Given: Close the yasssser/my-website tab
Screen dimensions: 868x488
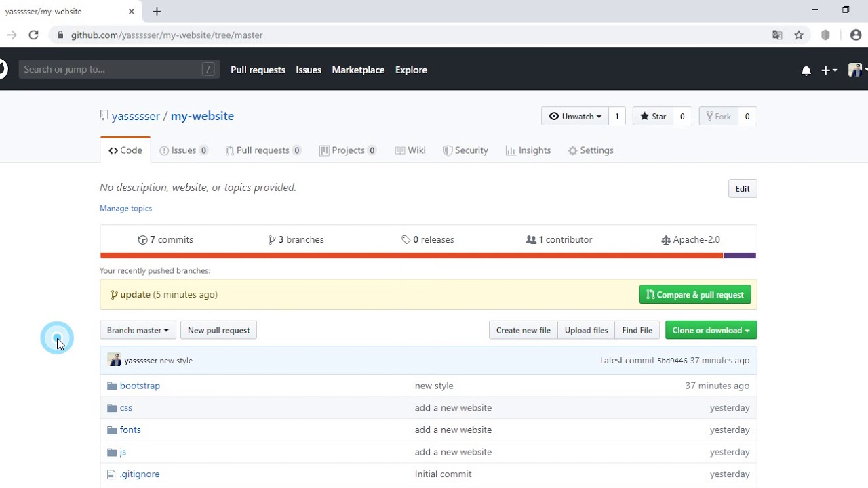Looking at the screenshot, I should [x=132, y=12].
